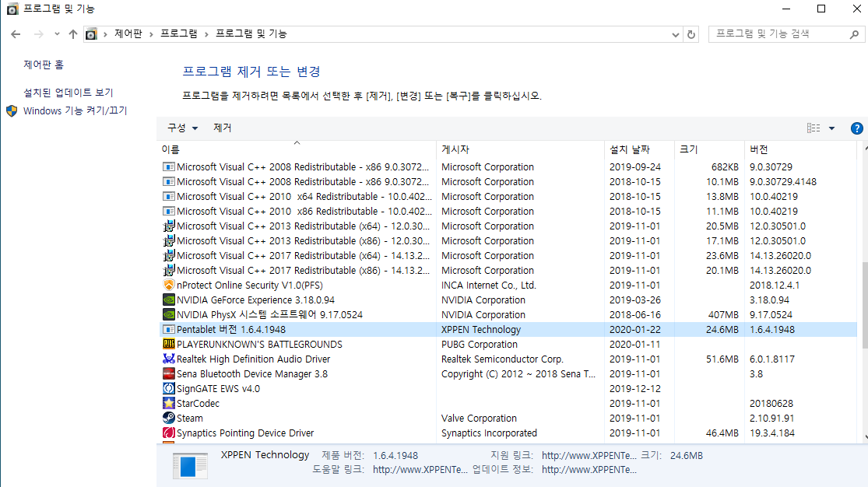Sort by 게시자 column header

[520, 149]
